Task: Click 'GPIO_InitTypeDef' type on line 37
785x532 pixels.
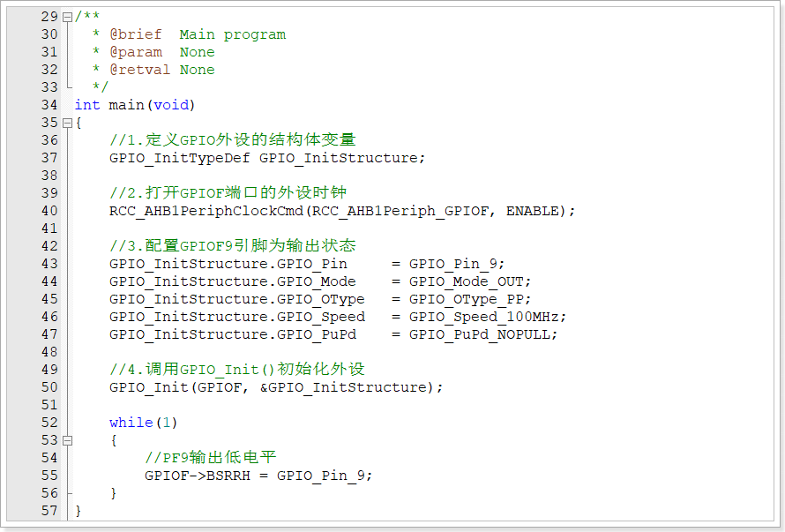Action: tap(179, 158)
